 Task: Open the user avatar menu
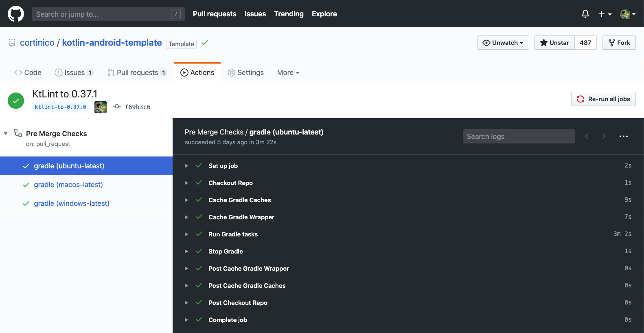click(628, 14)
